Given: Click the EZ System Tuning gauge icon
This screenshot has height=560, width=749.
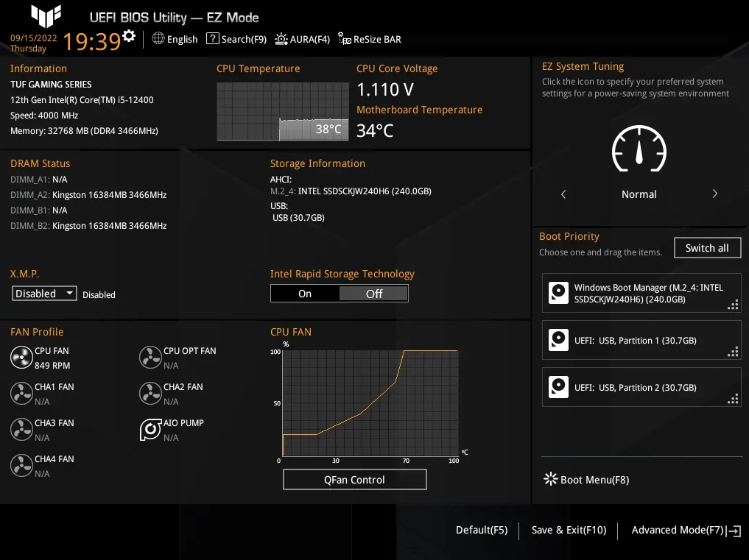Looking at the screenshot, I should pyautogui.click(x=639, y=149).
